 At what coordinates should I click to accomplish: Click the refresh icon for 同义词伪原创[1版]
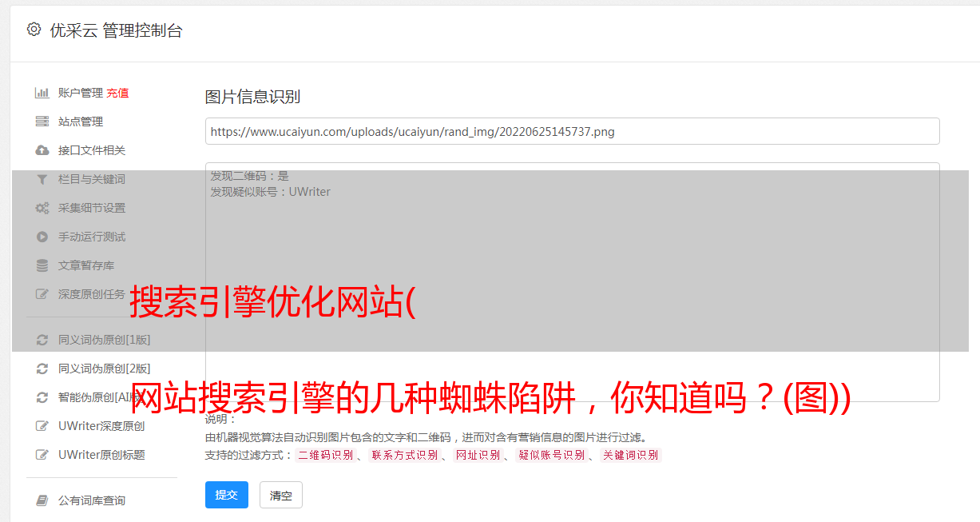coord(42,340)
